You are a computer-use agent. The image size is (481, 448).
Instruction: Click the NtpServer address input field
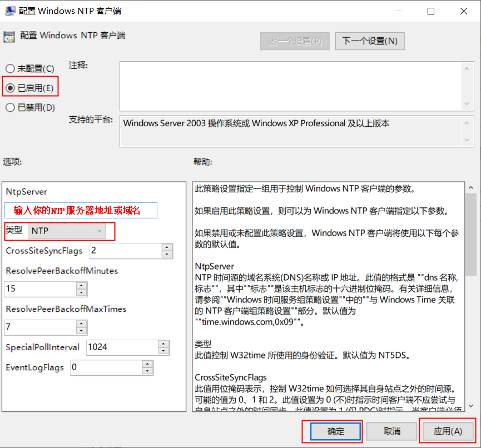pos(81,210)
